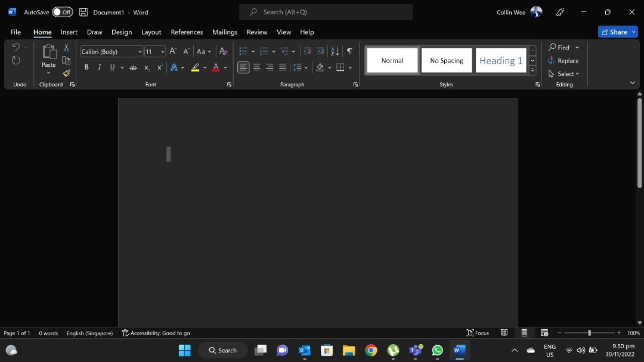Click the Search (Alt+Q) box

point(326,12)
